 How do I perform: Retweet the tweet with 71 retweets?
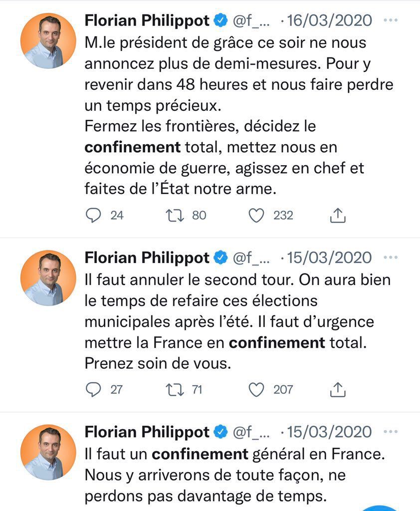(174, 389)
